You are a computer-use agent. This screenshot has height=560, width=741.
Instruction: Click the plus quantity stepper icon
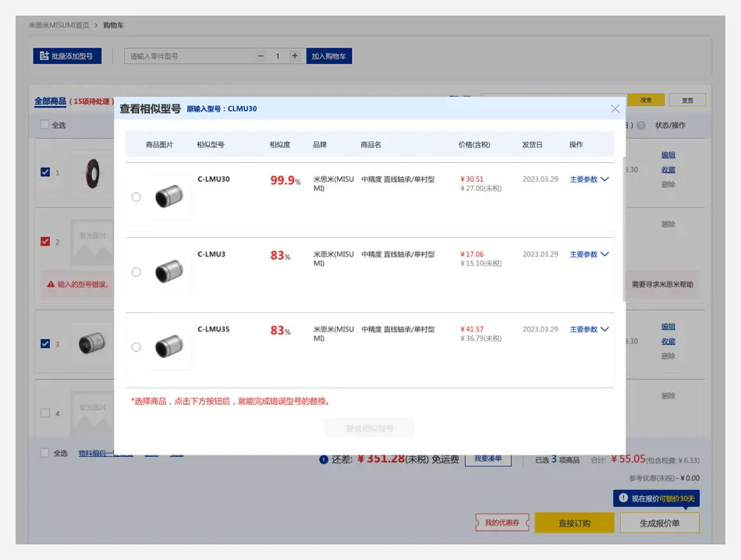(294, 56)
